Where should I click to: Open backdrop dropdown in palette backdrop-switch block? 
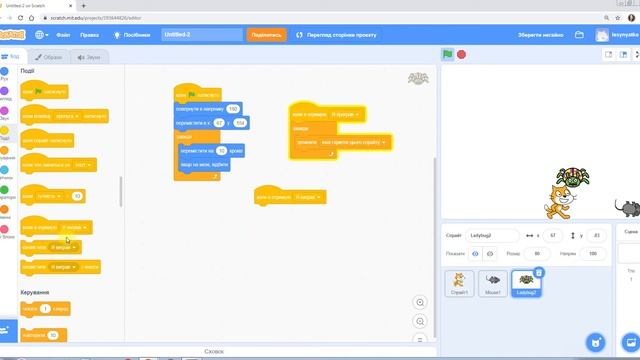[x=83, y=165]
